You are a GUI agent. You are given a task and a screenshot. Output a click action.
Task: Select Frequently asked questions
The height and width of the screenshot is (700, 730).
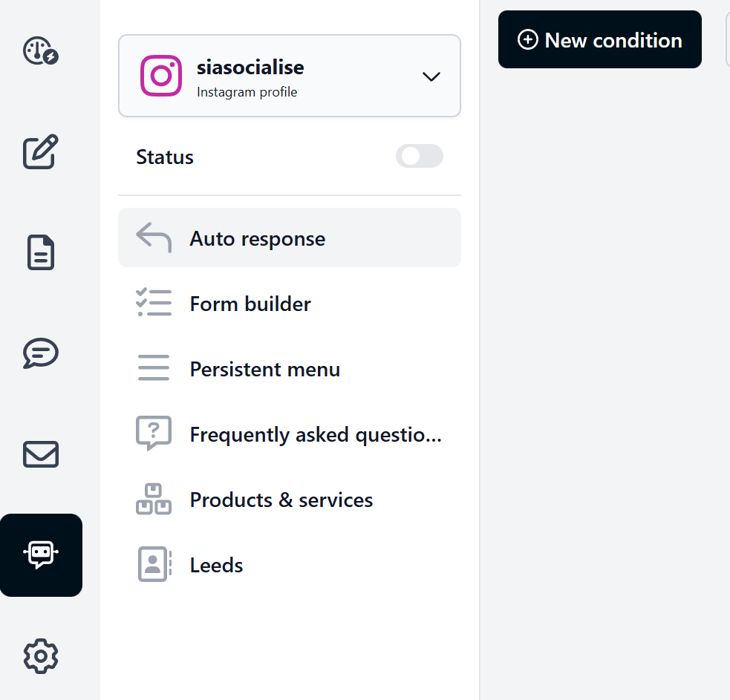tap(316, 434)
